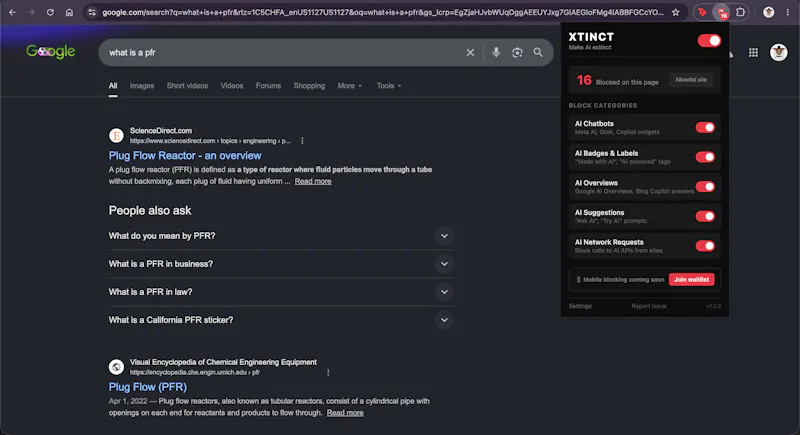Image resolution: width=800 pixels, height=435 pixels.
Task: Click the Report issue link
Action: click(648, 306)
